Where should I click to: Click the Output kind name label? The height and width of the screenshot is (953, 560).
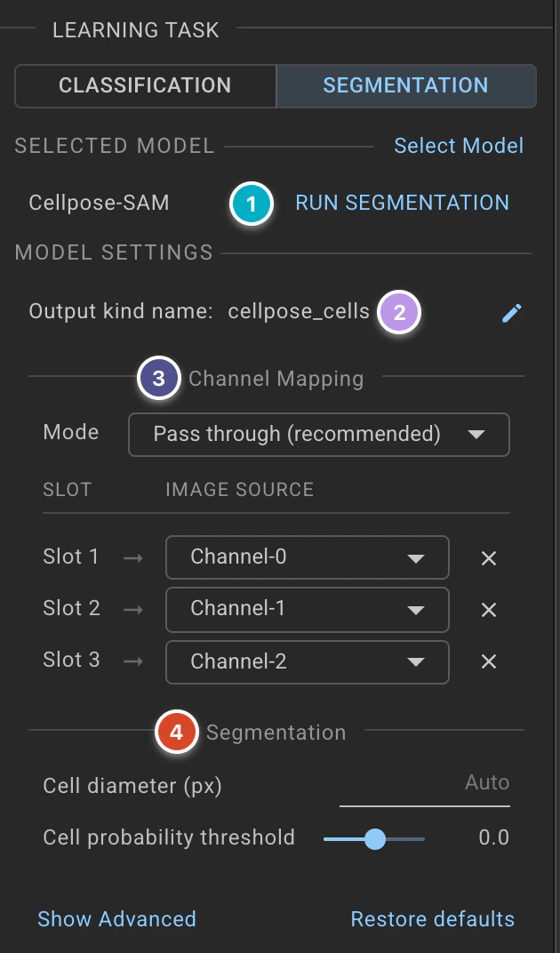pyautogui.click(x=121, y=312)
